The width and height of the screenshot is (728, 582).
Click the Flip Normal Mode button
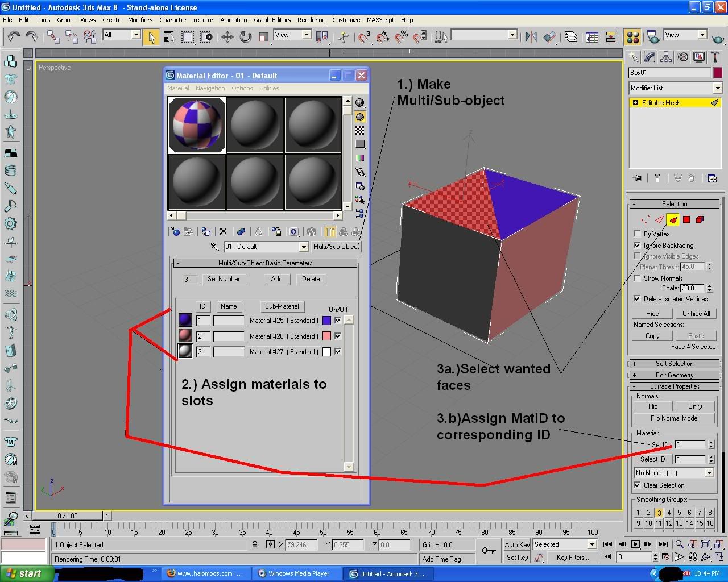673,418
